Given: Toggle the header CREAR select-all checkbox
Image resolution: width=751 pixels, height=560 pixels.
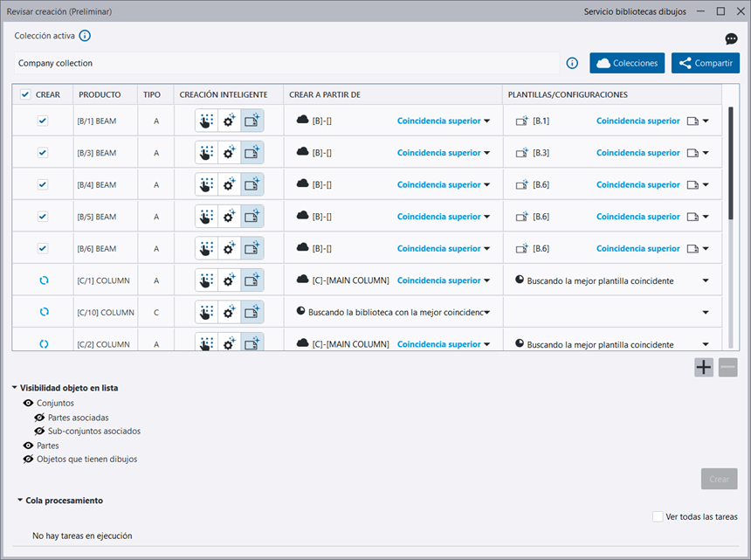Looking at the screenshot, I should point(25,94).
